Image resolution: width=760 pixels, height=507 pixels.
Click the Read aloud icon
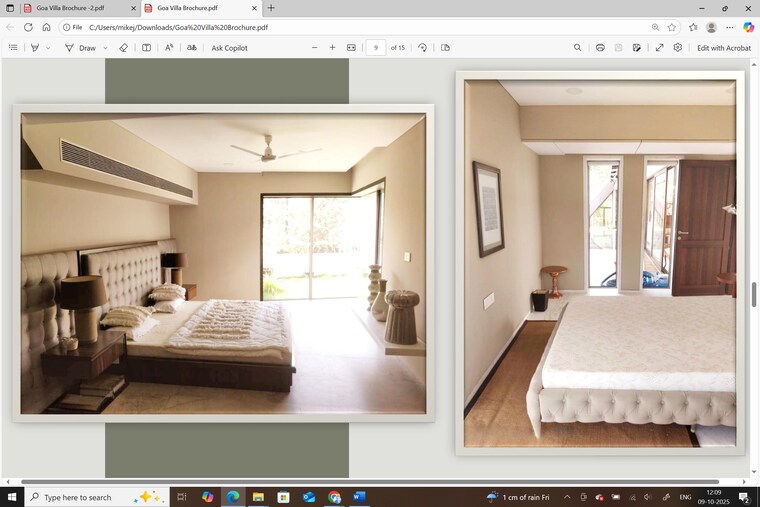pos(168,47)
